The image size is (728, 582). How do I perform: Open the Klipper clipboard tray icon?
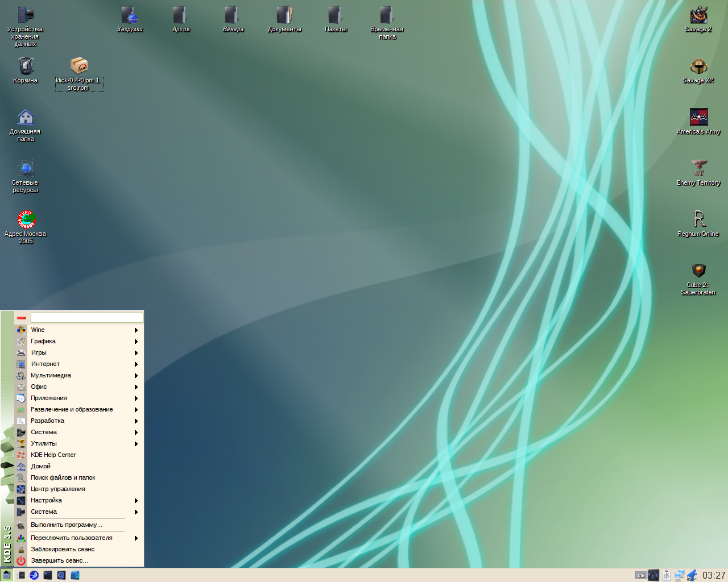click(667, 575)
